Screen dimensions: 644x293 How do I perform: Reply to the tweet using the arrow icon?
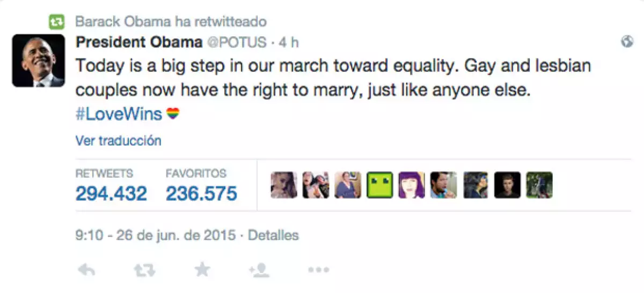(x=86, y=270)
